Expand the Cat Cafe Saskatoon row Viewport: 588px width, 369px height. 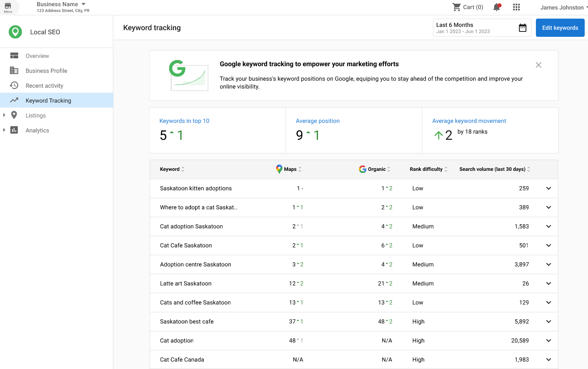548,245
